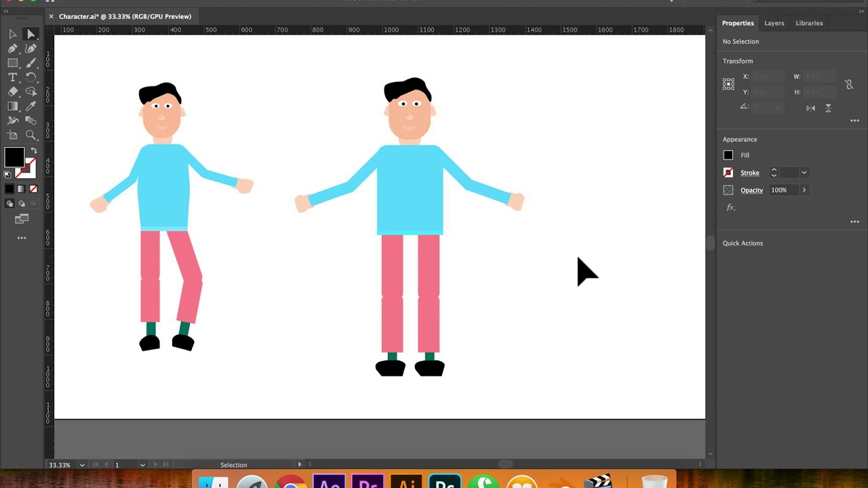Click the vertical scrollbar thumb
Image resolution: width=868 pixels, height=488 pixels.
[710, 243]
